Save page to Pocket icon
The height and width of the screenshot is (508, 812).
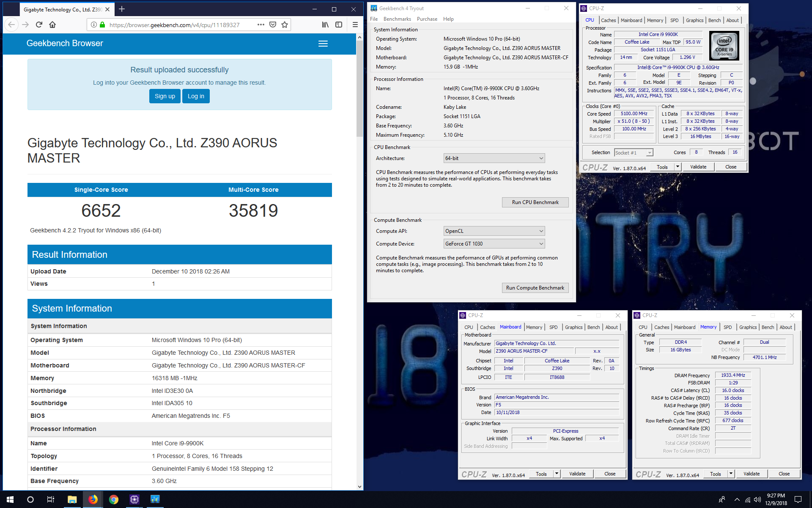tap(273, 25)
